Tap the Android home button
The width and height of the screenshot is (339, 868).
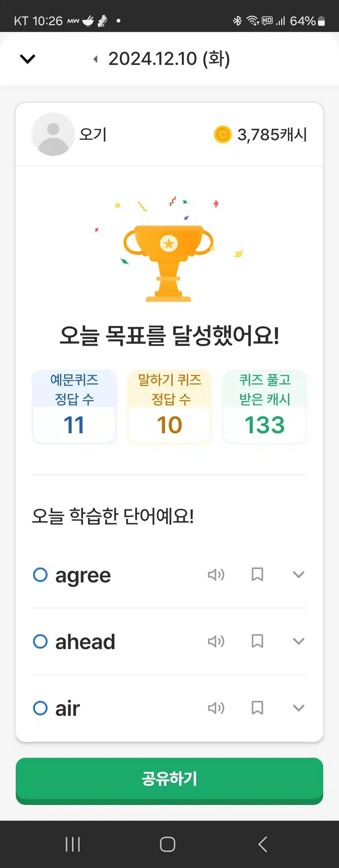point(168,844)
